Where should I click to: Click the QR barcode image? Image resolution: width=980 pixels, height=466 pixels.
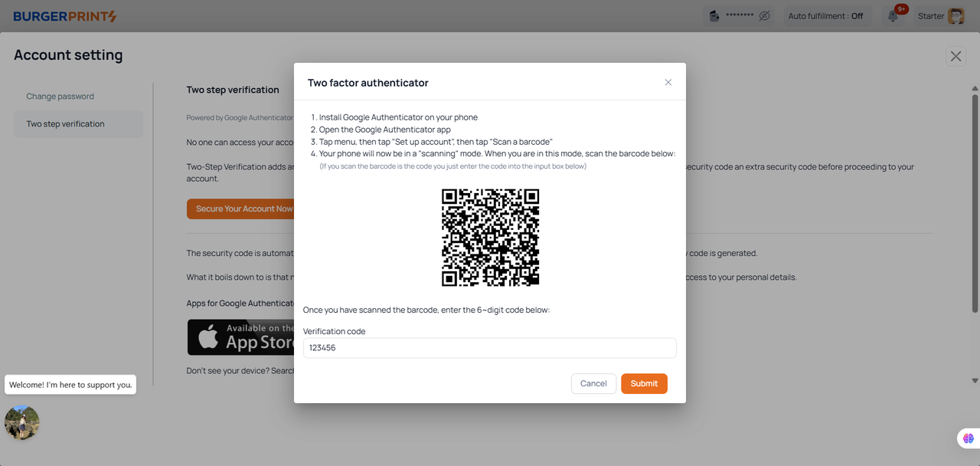(x=490, y=238)
